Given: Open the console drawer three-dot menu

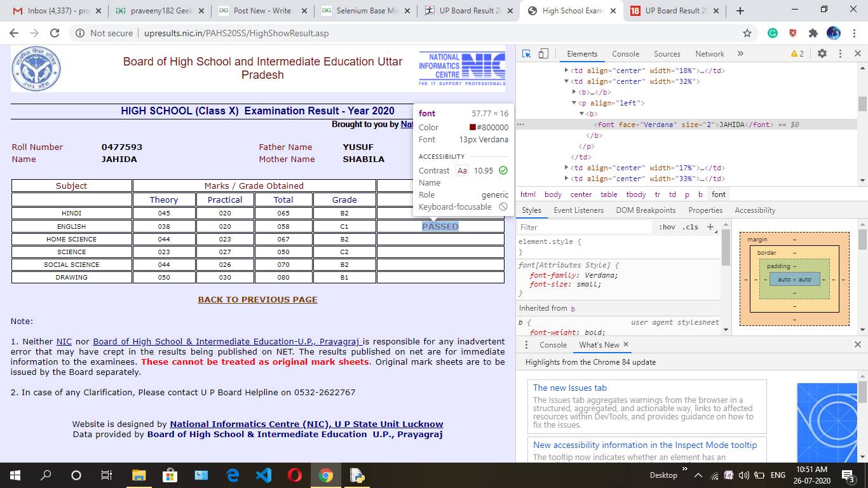Looking at the screenshot, I should point(526,344).
